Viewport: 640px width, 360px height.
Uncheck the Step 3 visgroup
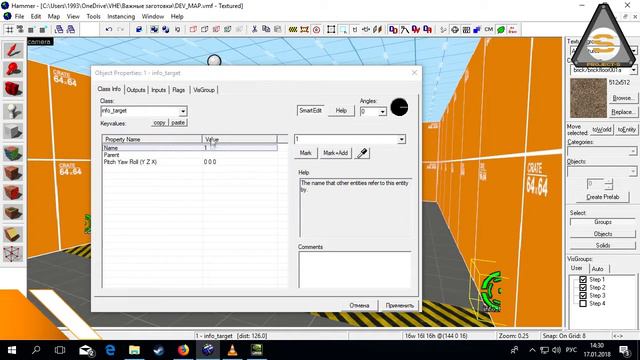tap(583, 296)
